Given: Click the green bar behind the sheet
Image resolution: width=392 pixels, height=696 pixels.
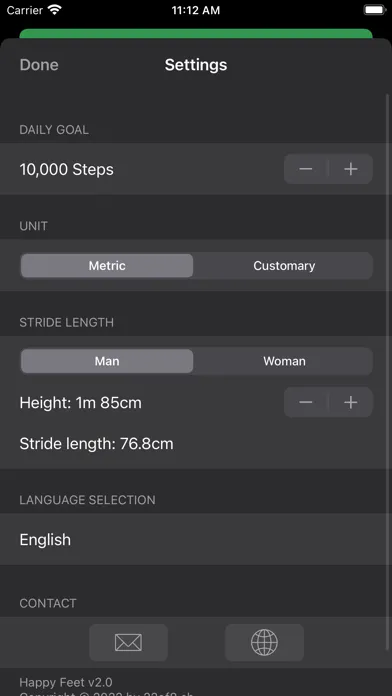Looking at the screenshot, I should pyautogui.click(x=196, y=33).
